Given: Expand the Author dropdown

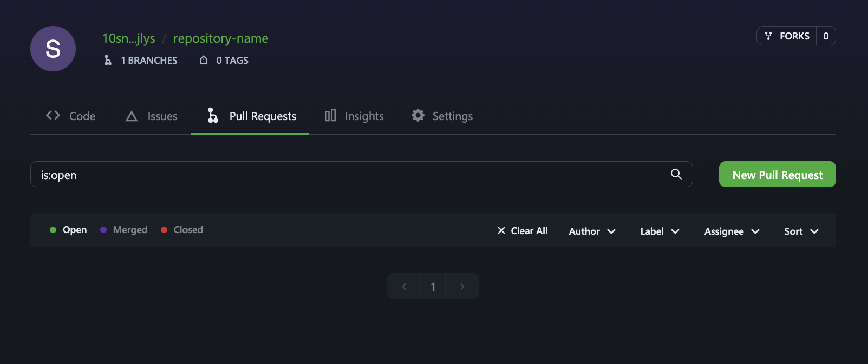Looking at the screenshot, I should tap(592, 231).
